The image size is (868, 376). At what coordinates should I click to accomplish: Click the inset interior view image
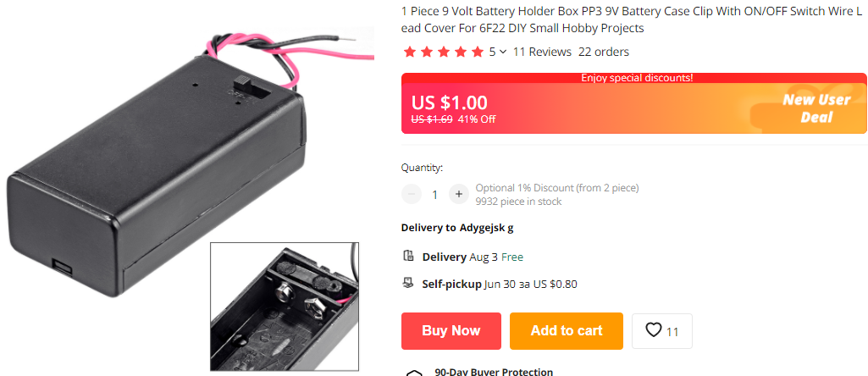(285, 307)
